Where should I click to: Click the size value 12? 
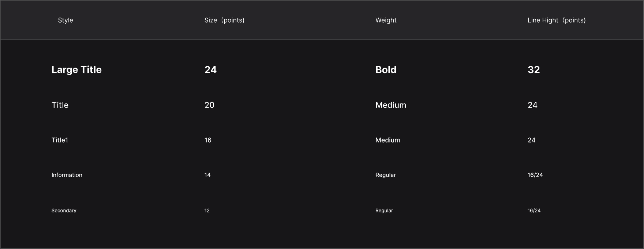[x=207, y=211]
